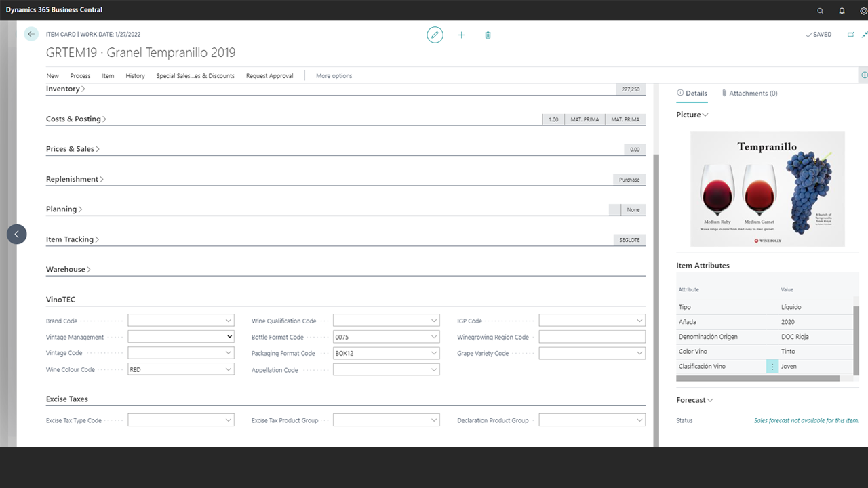
Task: Click the delete trash can icon
Action: (x=488, y=35)
